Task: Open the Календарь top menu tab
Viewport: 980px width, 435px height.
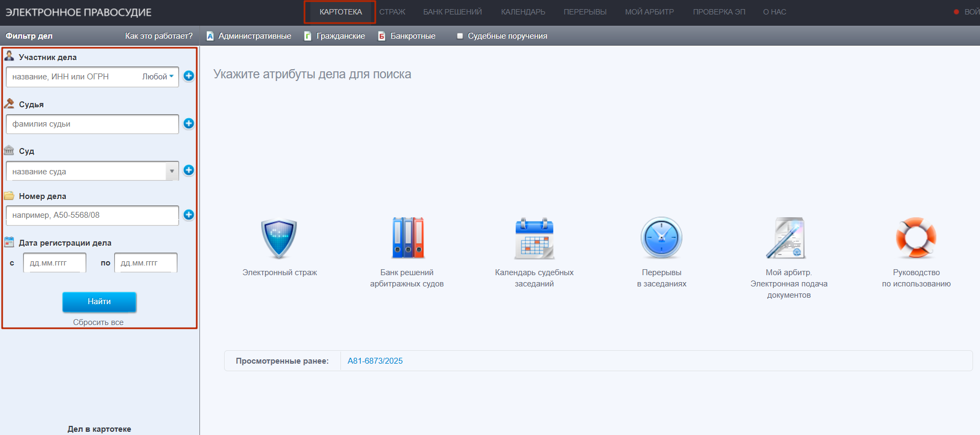Action: [x=523, y=12]
